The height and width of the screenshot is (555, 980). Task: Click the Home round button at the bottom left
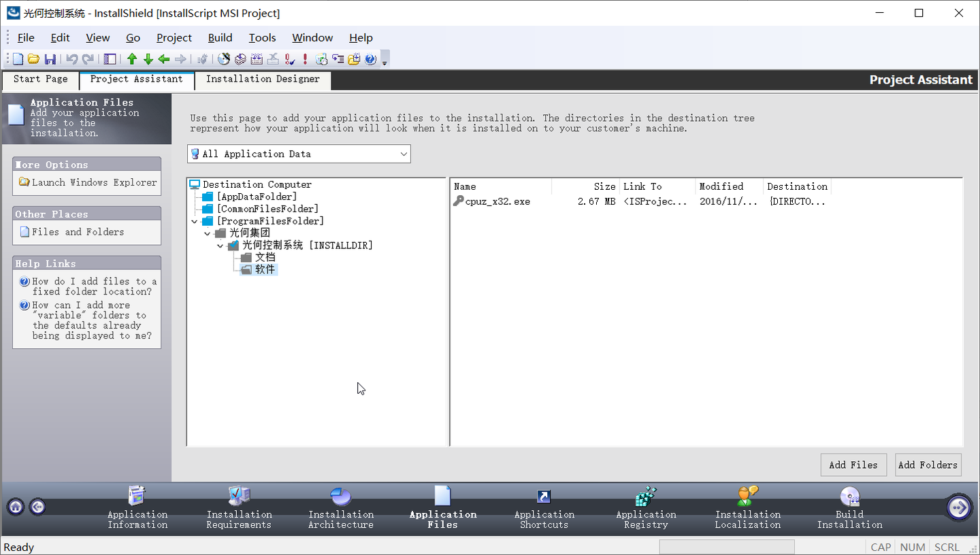16,507
